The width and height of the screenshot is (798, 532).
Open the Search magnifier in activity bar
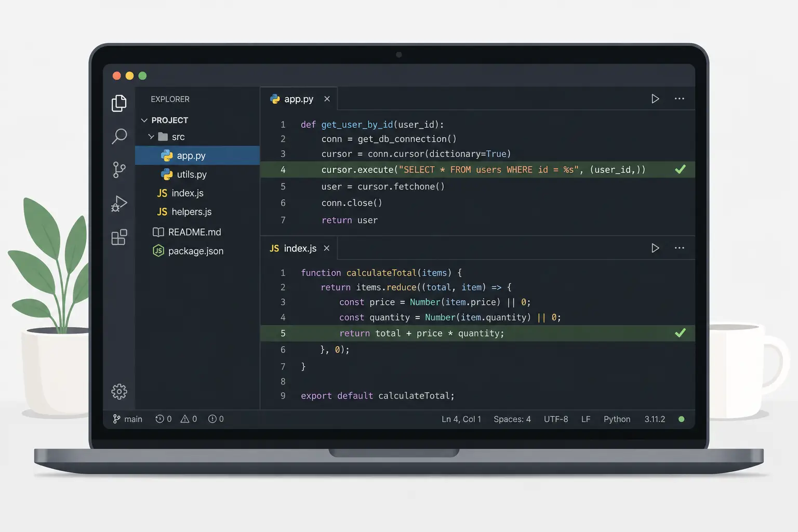coord(119,137)
